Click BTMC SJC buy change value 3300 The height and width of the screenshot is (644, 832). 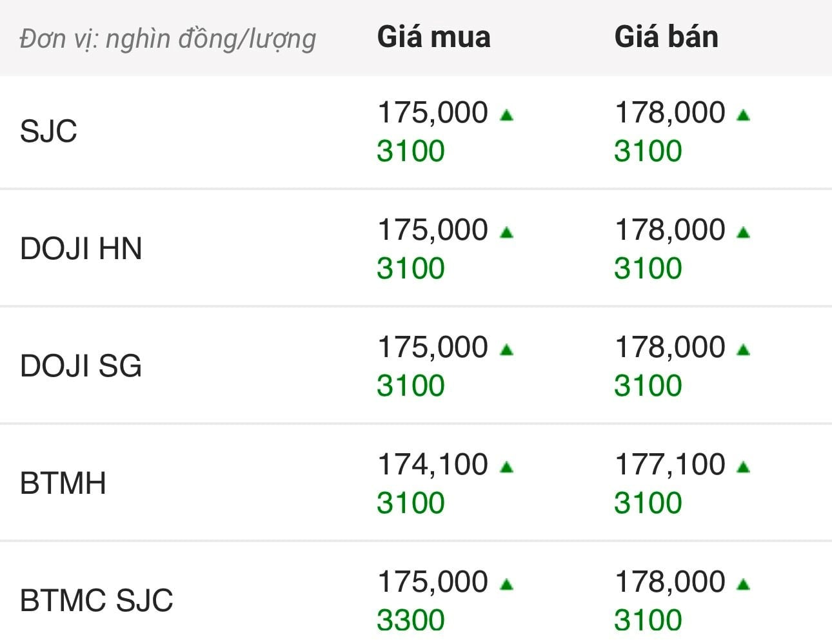[x=411, y=620]
